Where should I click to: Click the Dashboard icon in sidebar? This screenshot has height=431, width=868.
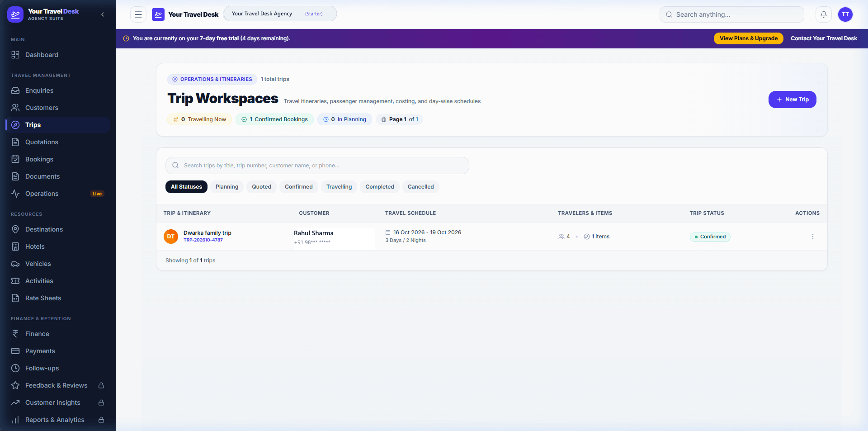point(15,55)
